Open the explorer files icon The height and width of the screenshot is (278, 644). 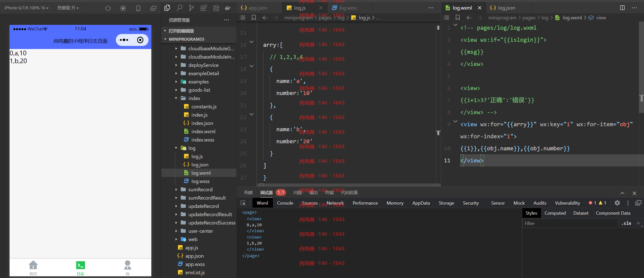point(167,8)
